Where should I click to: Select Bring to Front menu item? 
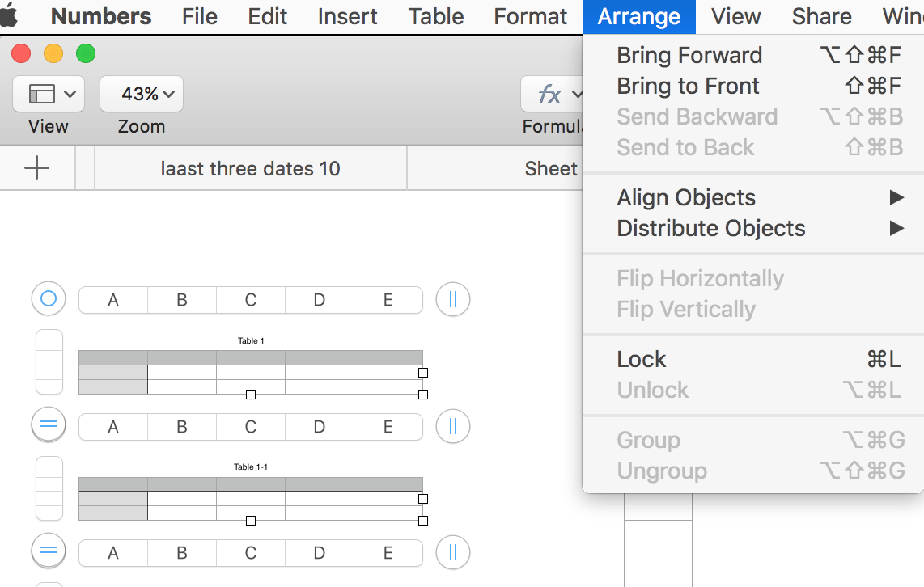[x=688, y=86]
